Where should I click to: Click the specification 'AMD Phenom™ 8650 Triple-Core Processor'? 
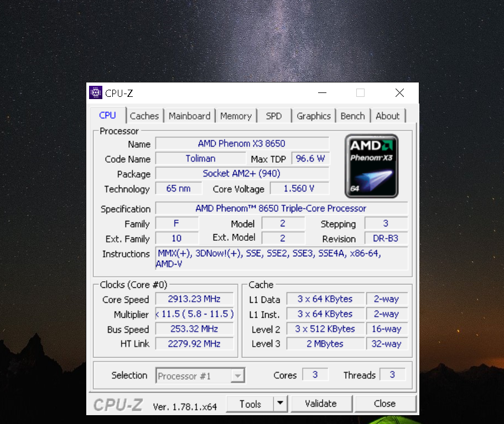pos(281,209)
